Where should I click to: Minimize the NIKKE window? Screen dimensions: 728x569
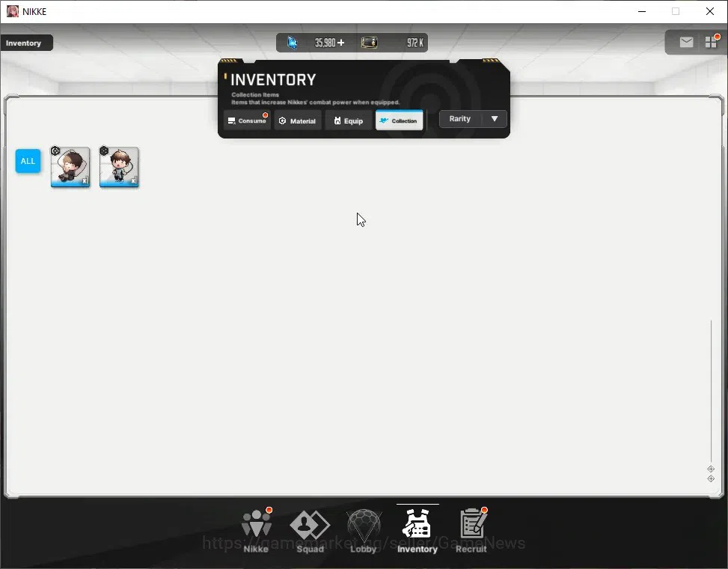point(642,11)
